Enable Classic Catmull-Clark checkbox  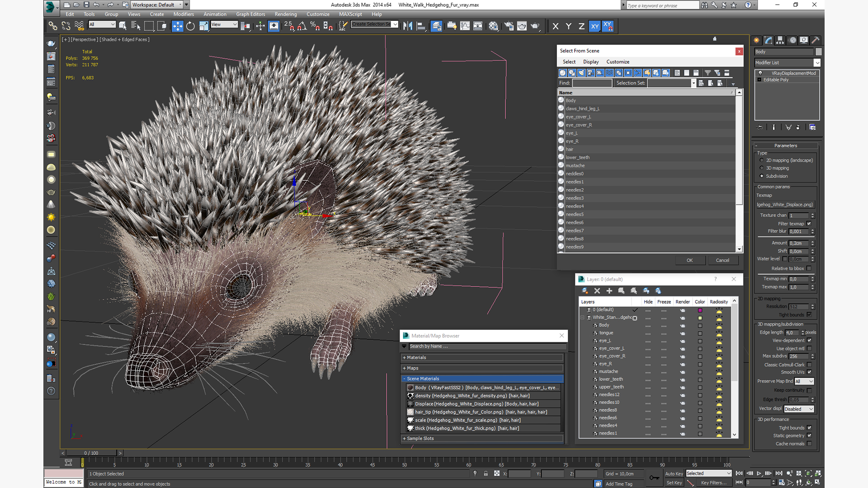pos(809,365)
